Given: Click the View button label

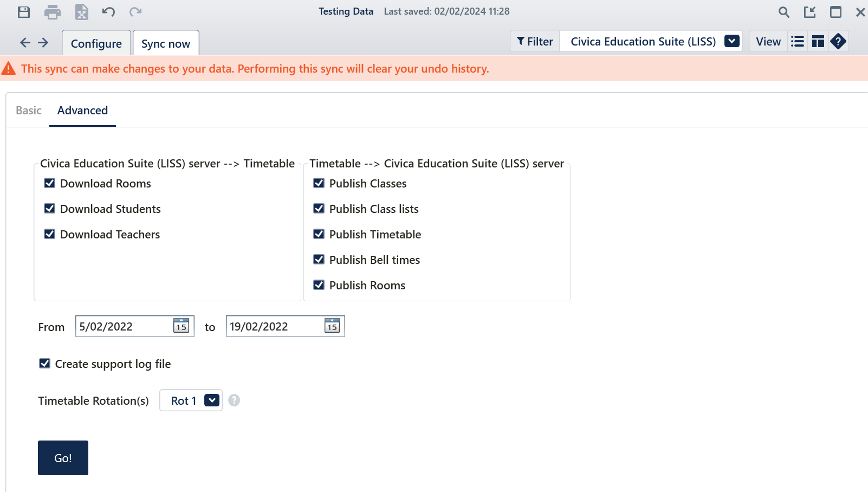Looking at the screenshot, I should 768,42.
